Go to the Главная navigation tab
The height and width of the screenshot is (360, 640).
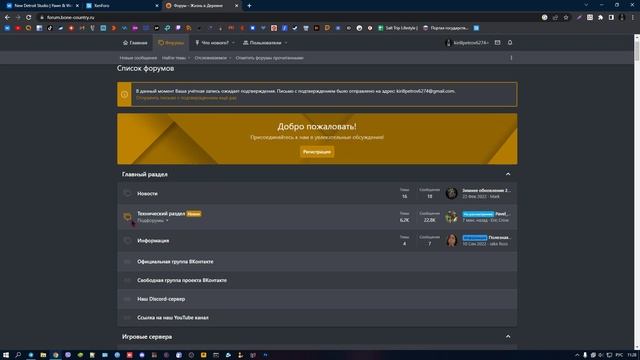135,43
